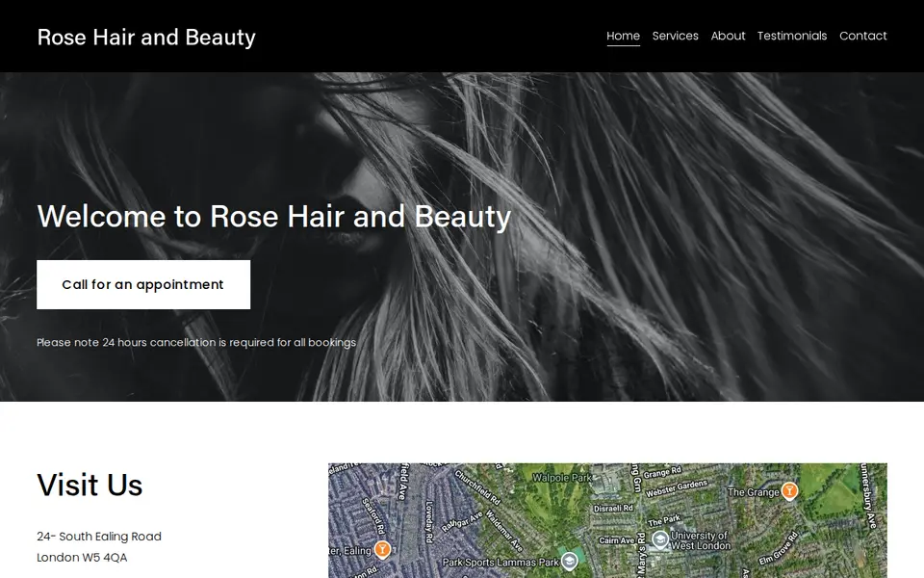Image resolution: width=924 pixels, height=578 pixels.
Task: Go to the Services page
Action: [675, 36]
